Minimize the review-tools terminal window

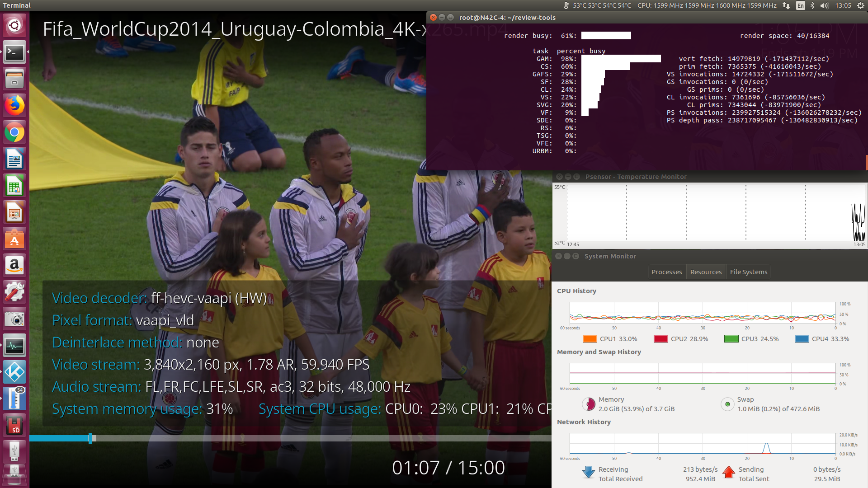442,17
